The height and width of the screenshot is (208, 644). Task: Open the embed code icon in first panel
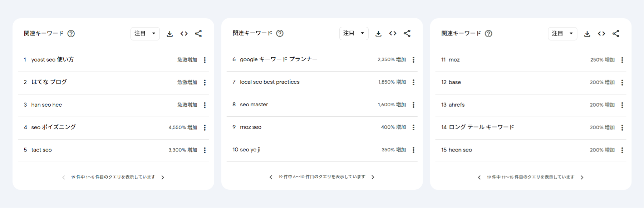(184, 33)
